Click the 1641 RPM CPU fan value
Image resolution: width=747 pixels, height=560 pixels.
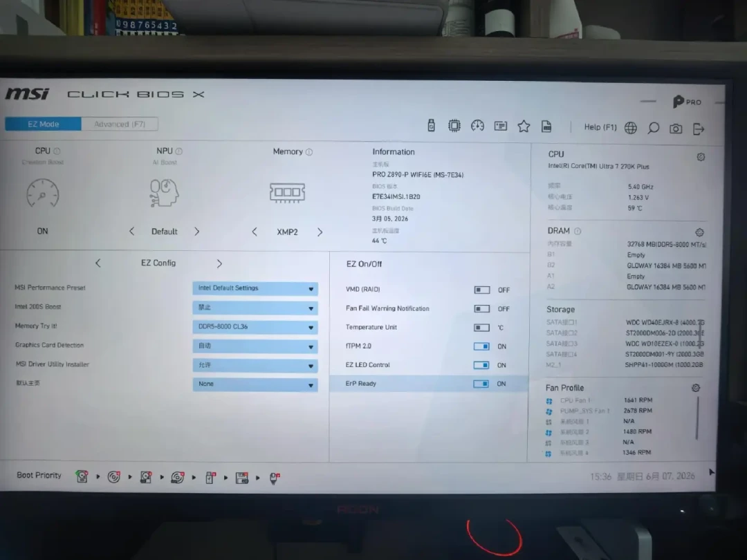pyautogui.click(x=638, y=400)
